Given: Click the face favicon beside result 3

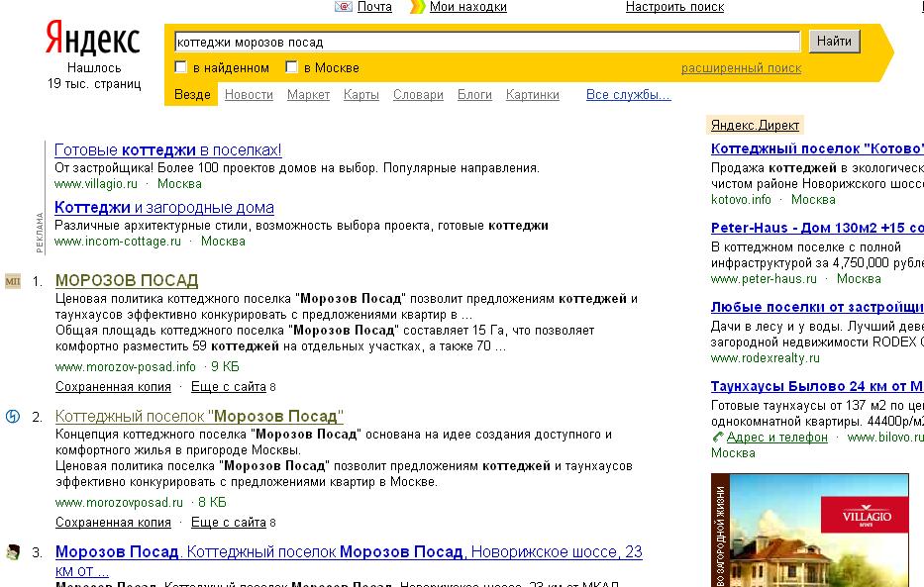Looking at the screenshot, I should pyautogui.click(x=12, y=552).
